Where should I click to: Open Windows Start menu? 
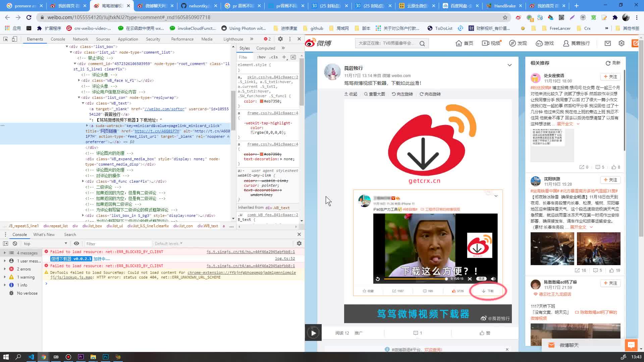[x=6, y=357]
